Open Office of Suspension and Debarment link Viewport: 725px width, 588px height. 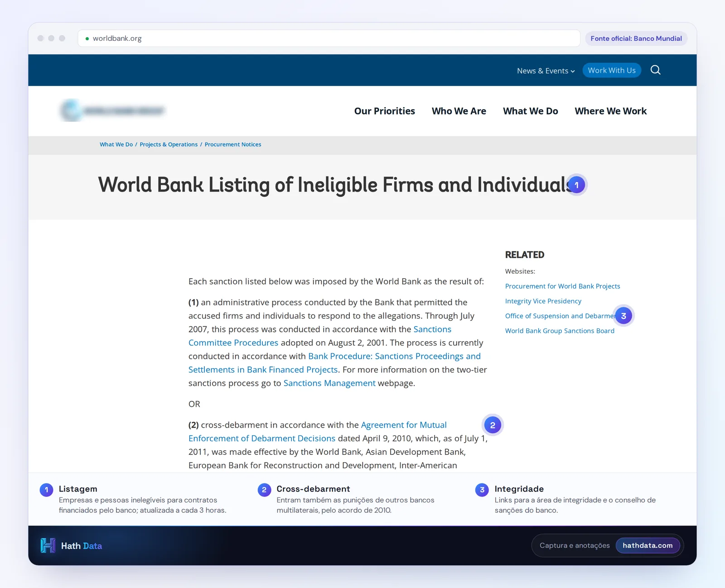pos(560,316)
